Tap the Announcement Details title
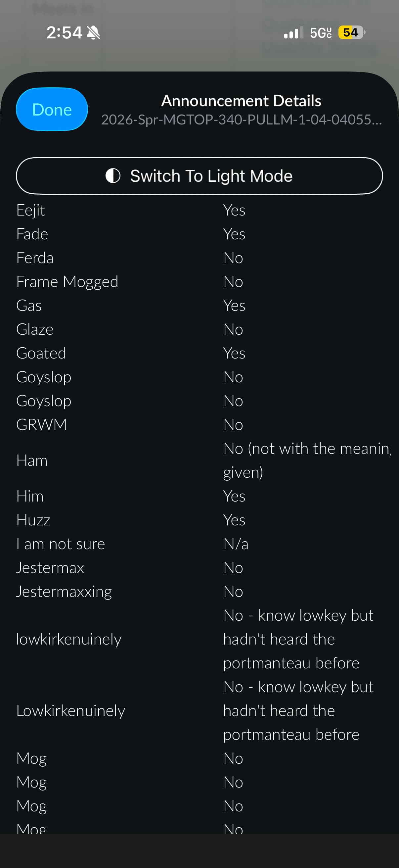Screen dimensions: 399x868 pyautogui.click(x=241, y=101)
